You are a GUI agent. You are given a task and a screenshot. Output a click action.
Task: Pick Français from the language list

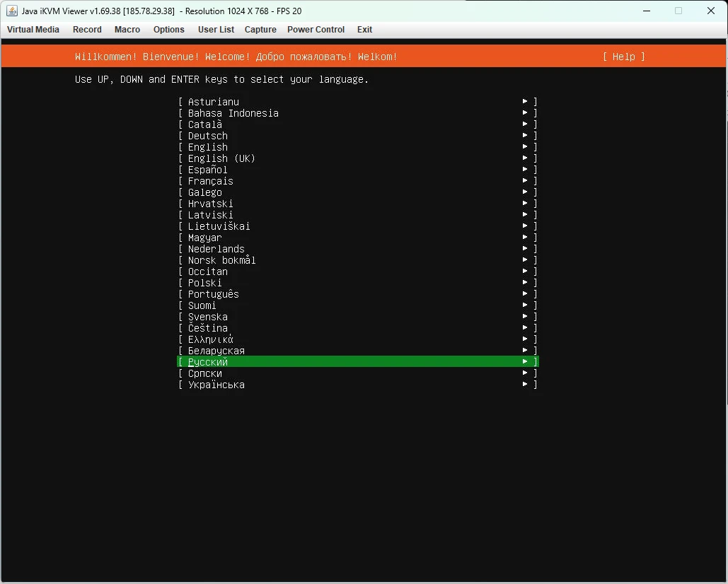[211, 181]
